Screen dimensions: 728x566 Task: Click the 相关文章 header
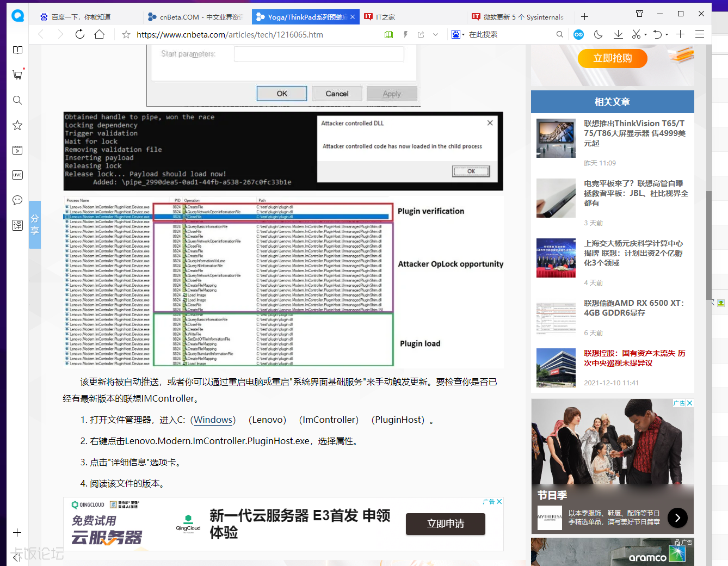click(612, 102)
